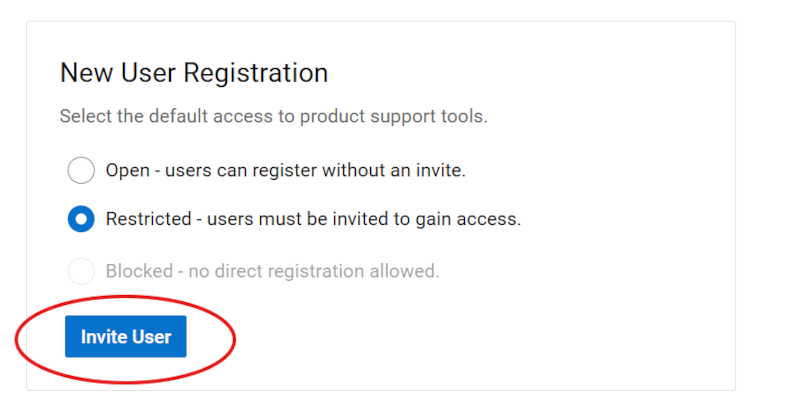Click the word 'Registration' in the heading
Image resolution: width=800 pixels, height=418 pixels.
click(x=256, y=73)
